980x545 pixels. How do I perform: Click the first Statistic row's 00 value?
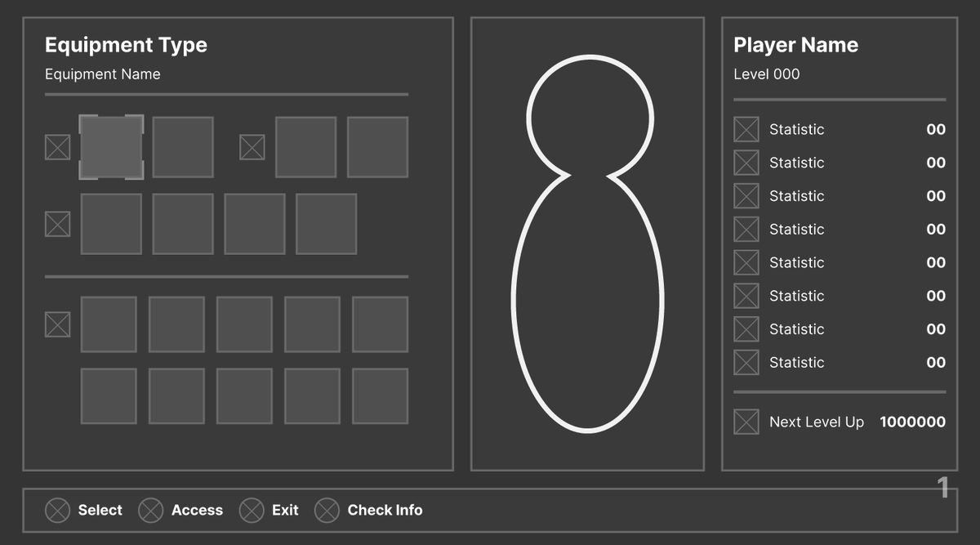click(936, 129)
